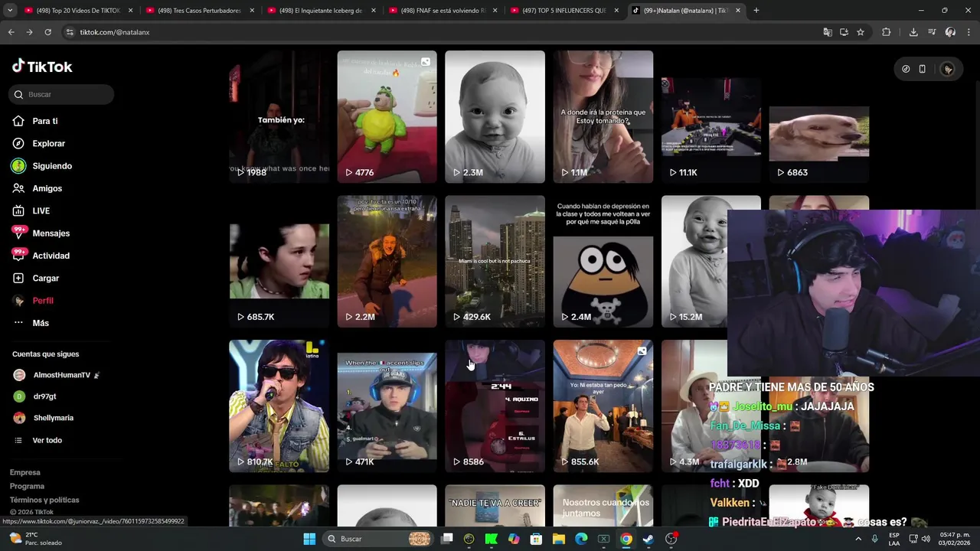
Task: Expand the Empresa footer section
Action: pyautogui.click(x=25, y=472)
